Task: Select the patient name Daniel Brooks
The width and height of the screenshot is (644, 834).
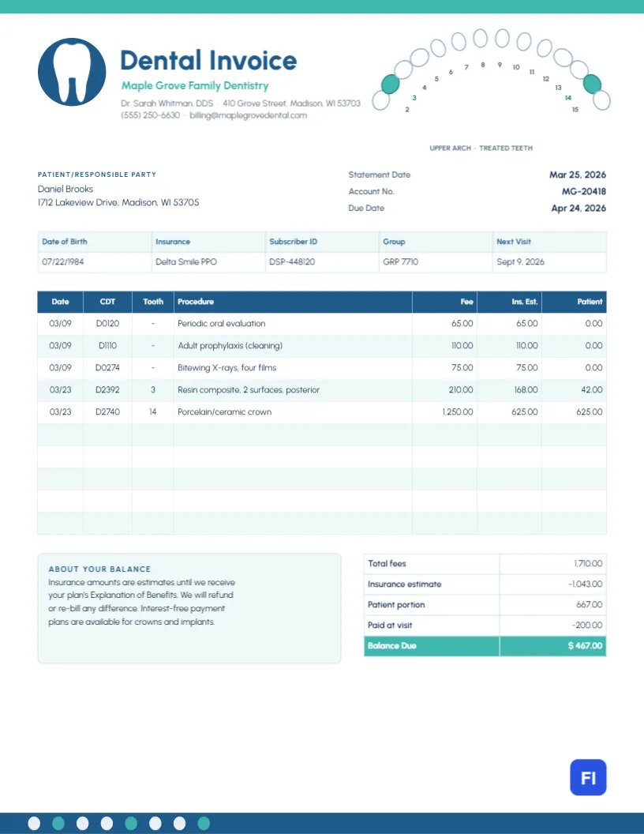Action: (x=66, y=189)
